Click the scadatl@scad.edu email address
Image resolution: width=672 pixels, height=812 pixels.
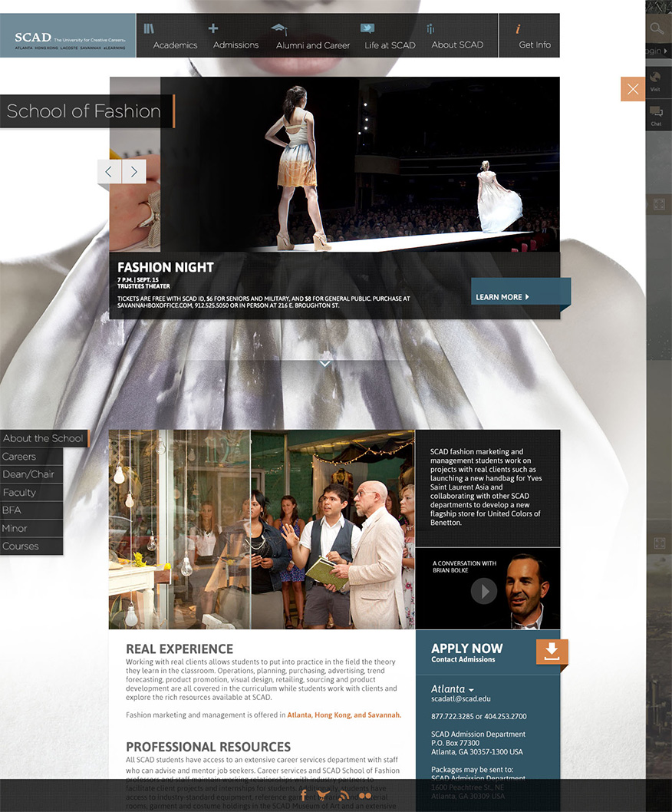[x=461, y=699]
